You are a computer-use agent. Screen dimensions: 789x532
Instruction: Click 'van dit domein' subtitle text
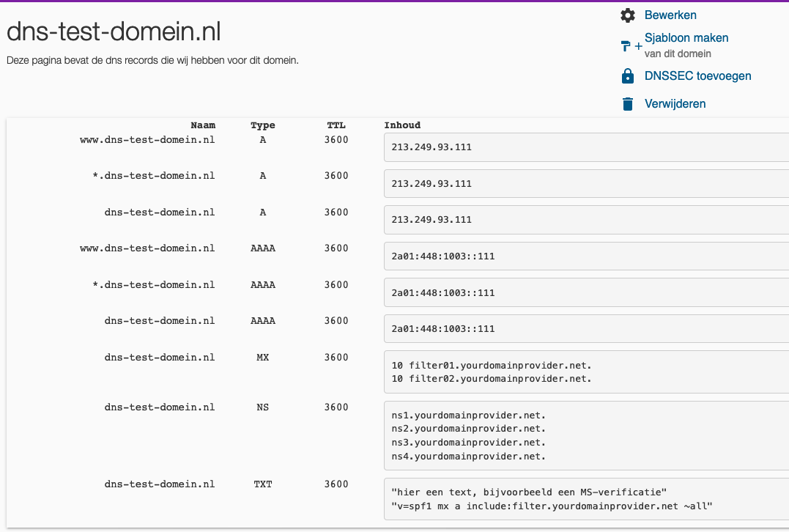point(678,53)
